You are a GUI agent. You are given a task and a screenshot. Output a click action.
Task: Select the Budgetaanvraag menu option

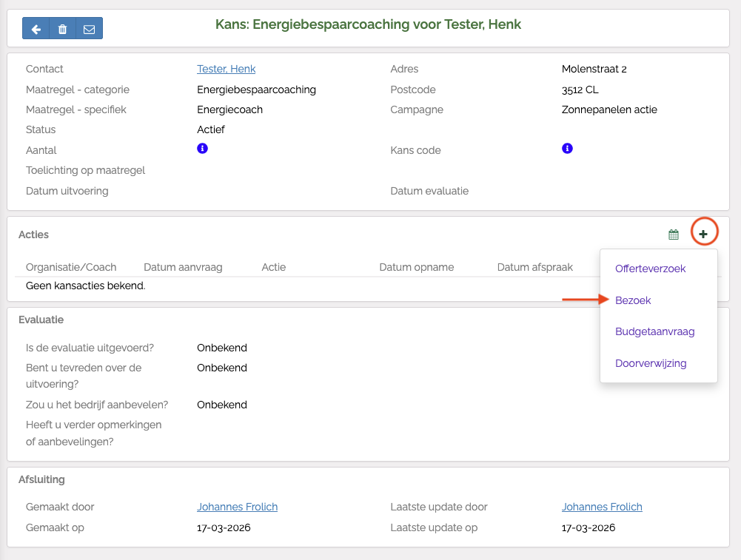pos(654,331)
